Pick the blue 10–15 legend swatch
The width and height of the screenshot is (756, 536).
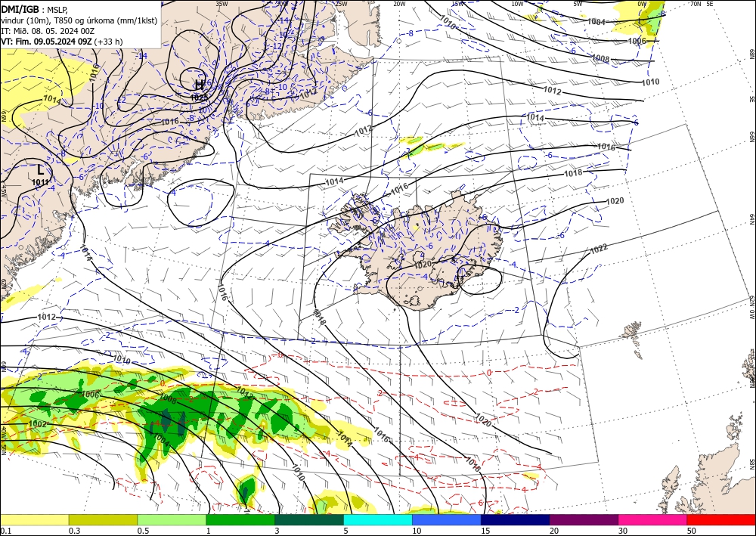tap(447, 519)
